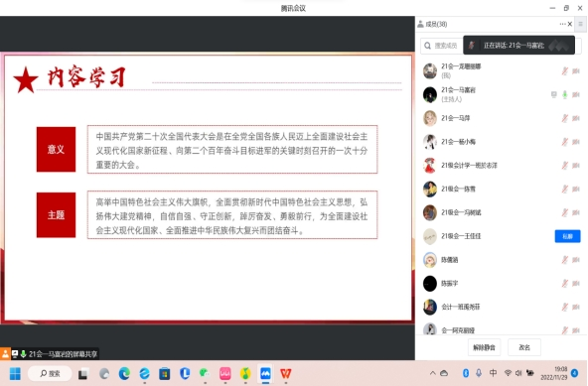Image resolution: width=588 pixels, height=386 pixels.
Task: Click camera-off icon in my own (我) row
Action: pyautogui.click(x=576, y=71)
